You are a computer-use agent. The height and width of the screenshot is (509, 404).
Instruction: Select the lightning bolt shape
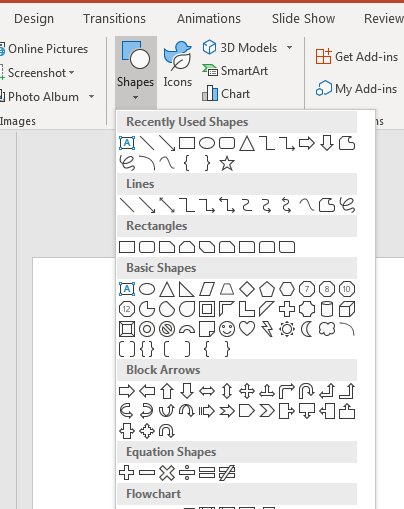(267, 329)
